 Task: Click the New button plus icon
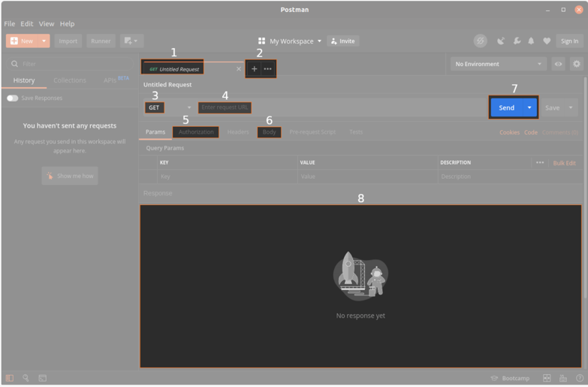(14, 41)
